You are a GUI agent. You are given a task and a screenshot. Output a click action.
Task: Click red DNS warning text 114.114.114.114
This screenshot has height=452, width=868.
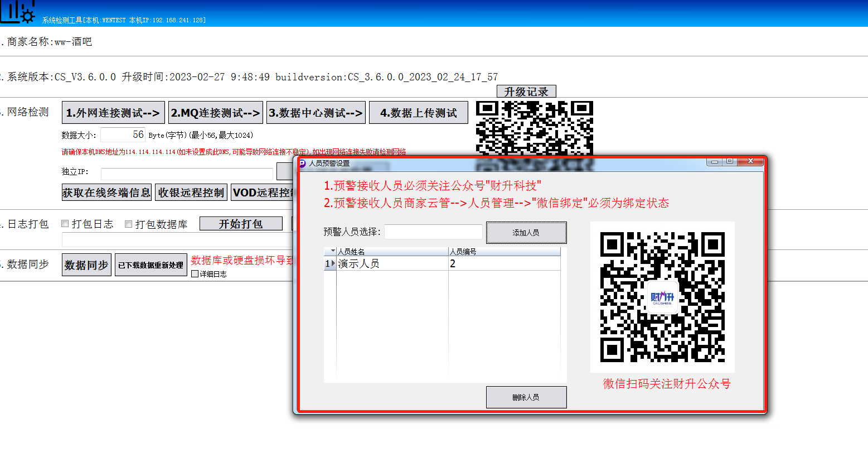[x=234, y=152]
